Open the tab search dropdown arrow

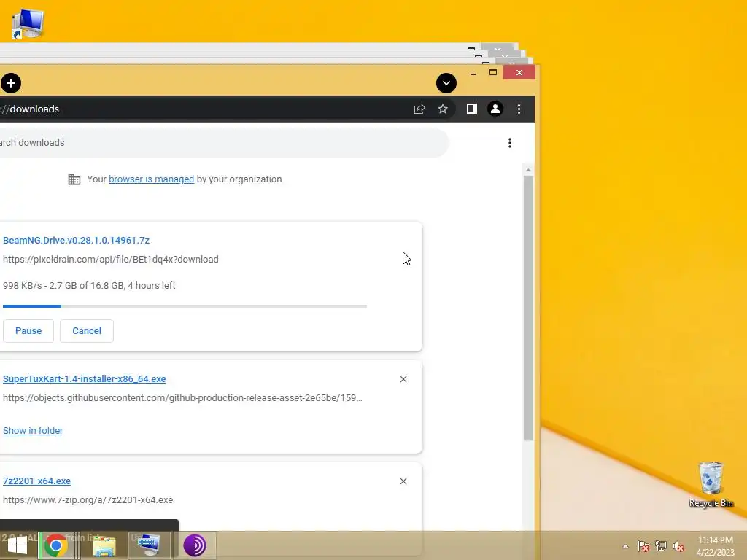(446, 83)
